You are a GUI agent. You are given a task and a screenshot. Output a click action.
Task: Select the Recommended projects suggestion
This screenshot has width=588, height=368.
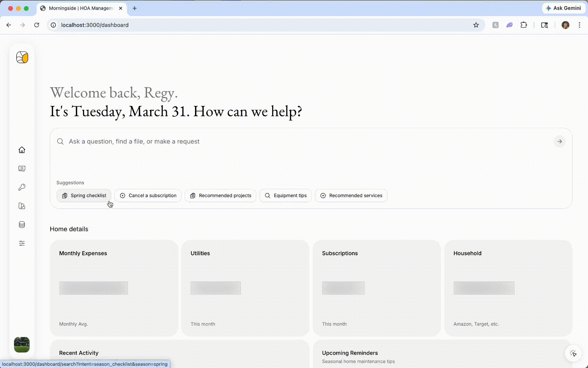tap(220, 196)
